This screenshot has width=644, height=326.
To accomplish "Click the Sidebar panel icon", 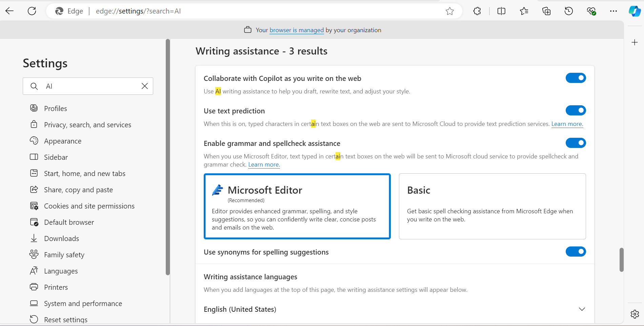I will (x=34, y=157).
